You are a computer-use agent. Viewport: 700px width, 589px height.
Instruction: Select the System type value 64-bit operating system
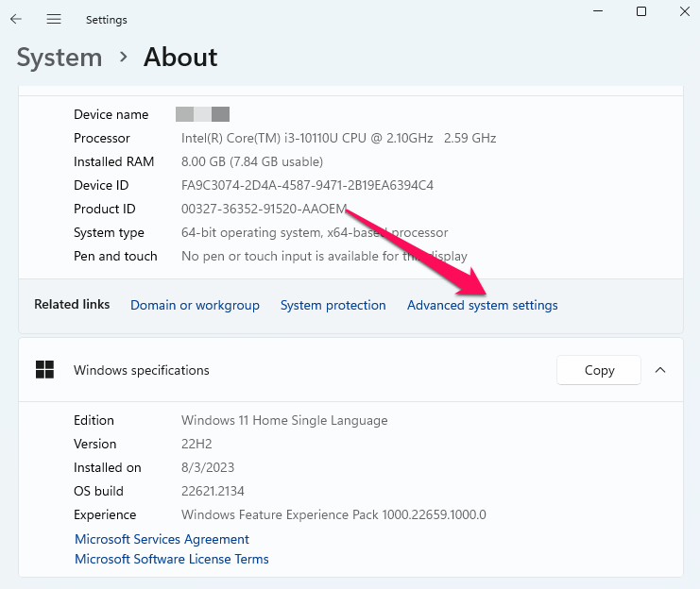click(315, 232)
